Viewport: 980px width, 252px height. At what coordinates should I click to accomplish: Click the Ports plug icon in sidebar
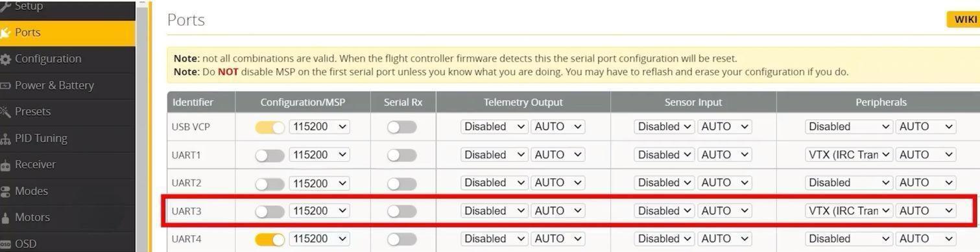[5, 32]
